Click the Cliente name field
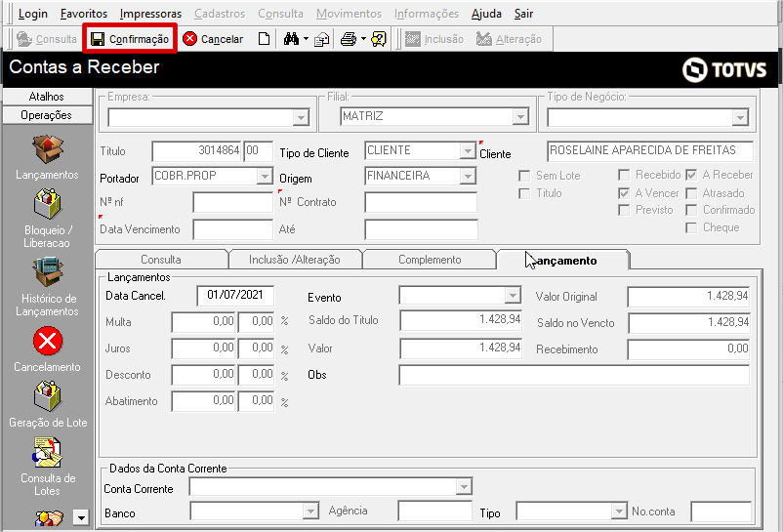Image resolution: width=783 pixels, height=532 pixels. click(650, 150)
